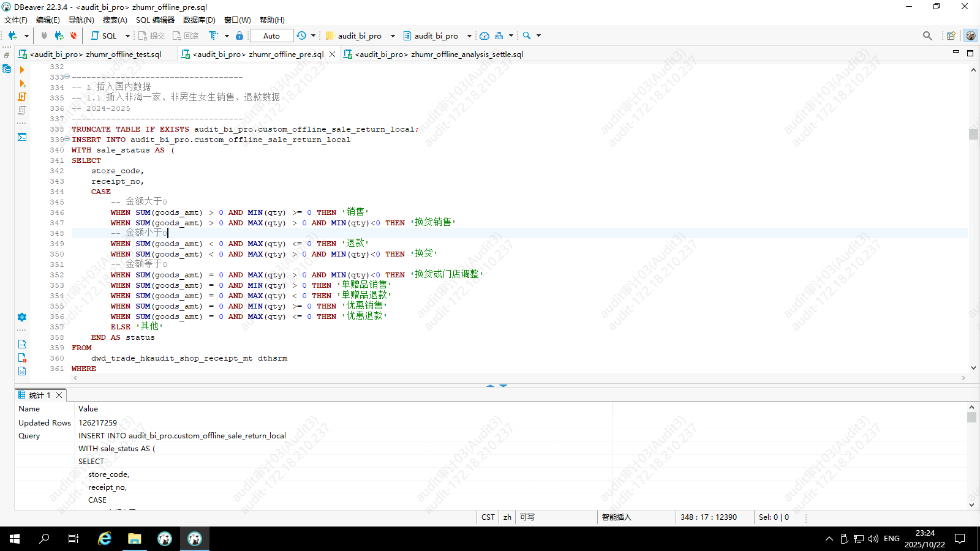Open the 数据库(D) menu
Viewport: 980px width, 551px height.
tap(199, 20)
